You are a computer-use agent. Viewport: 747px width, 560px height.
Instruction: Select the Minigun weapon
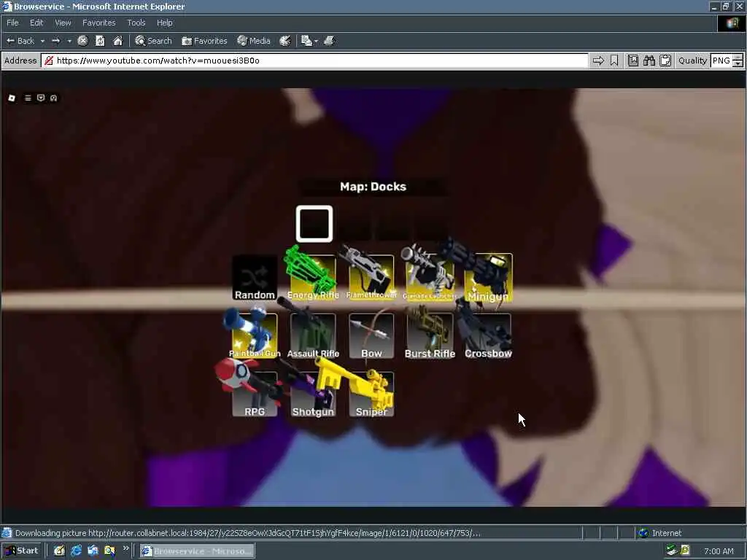[488, 278]
